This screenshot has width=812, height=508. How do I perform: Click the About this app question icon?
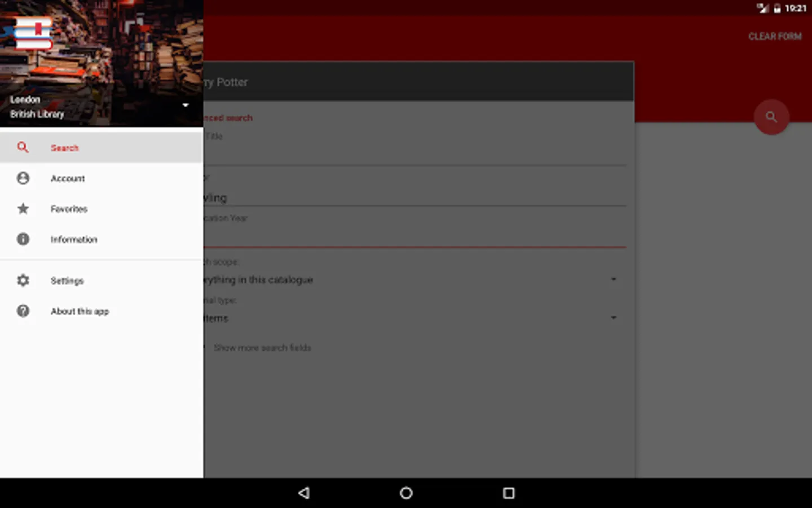[23, 311]
